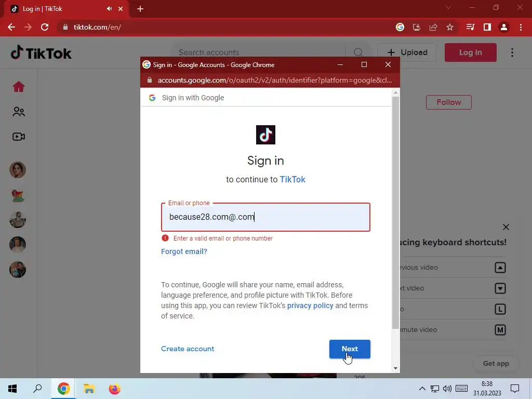Image resolution: width=532 pixels, height=399 pixels.
Task: Go back with browser back arrow
Action: (x=11, y=27)
